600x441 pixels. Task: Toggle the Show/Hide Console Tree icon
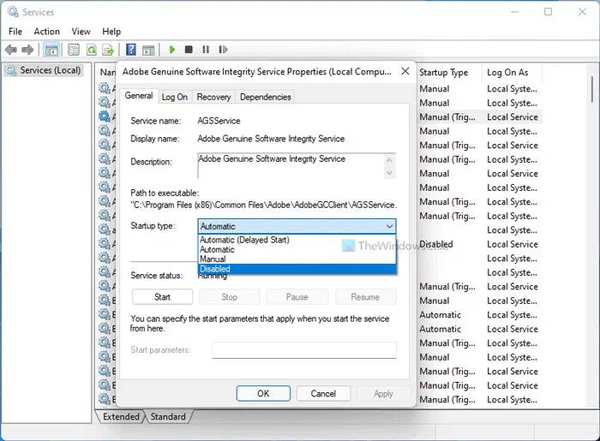pos(51,50)
